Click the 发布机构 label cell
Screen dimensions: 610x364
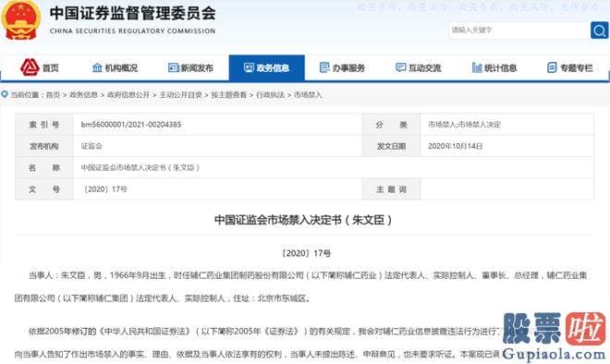(44, 146)
